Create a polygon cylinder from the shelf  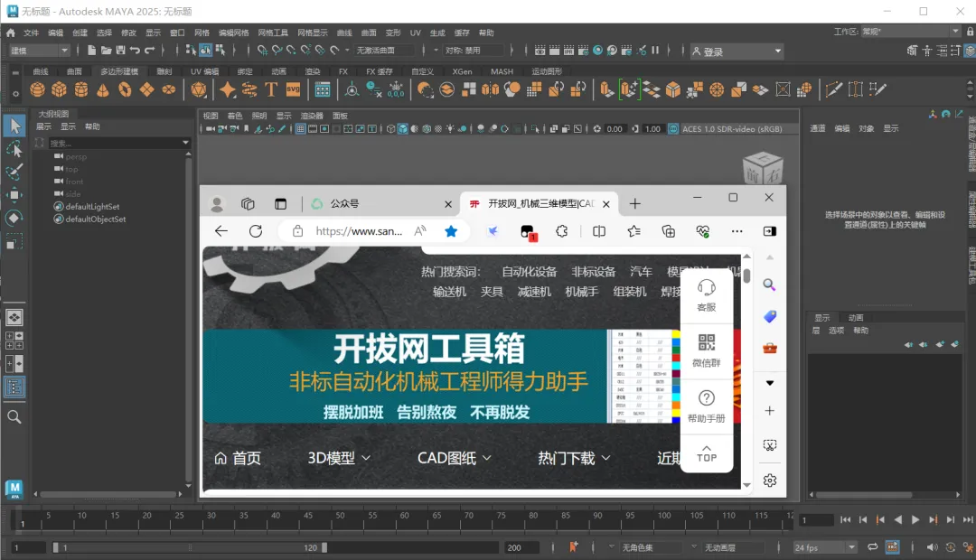tap(81, 89)
